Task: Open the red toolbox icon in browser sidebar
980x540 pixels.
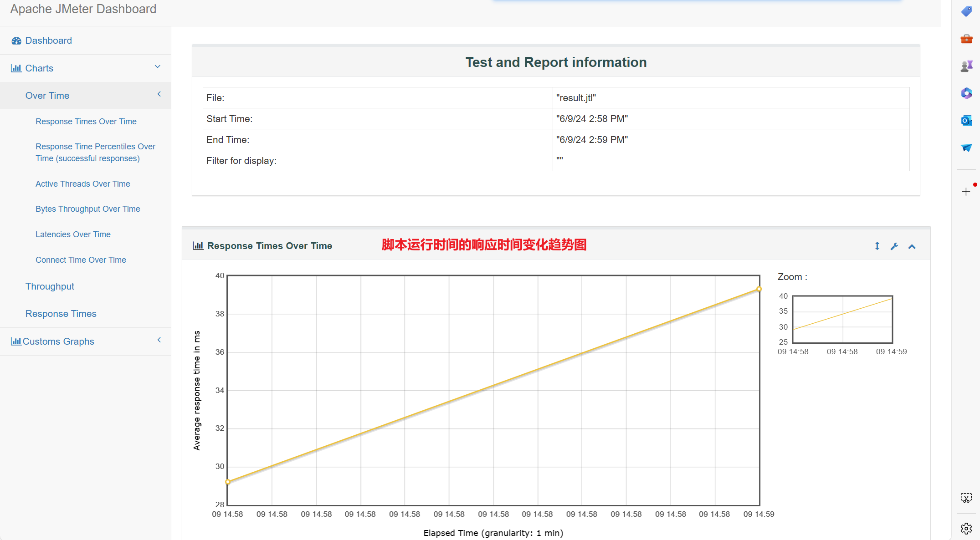Action: click(966, 39)
